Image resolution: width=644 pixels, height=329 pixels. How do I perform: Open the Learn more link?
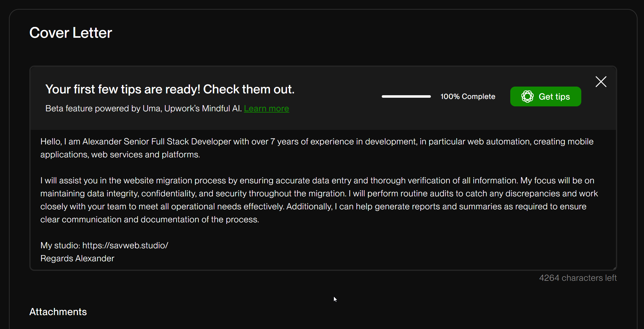pos(266,109)
